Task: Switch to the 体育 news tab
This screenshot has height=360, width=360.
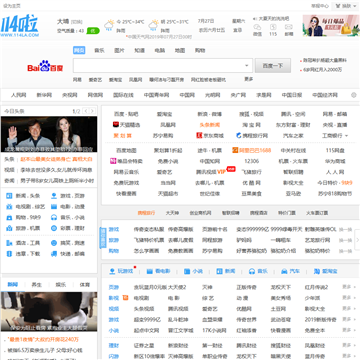Action: 85,285
